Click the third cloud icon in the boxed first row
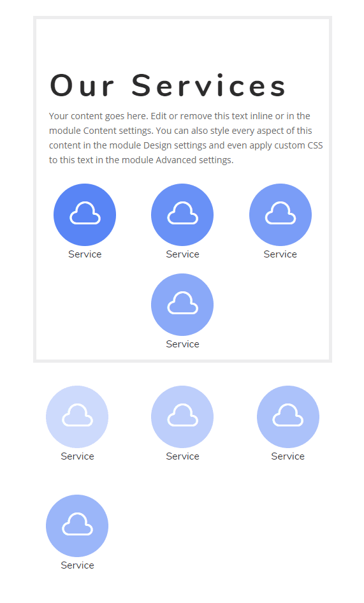Screen dimensions: 364x603 280,215
